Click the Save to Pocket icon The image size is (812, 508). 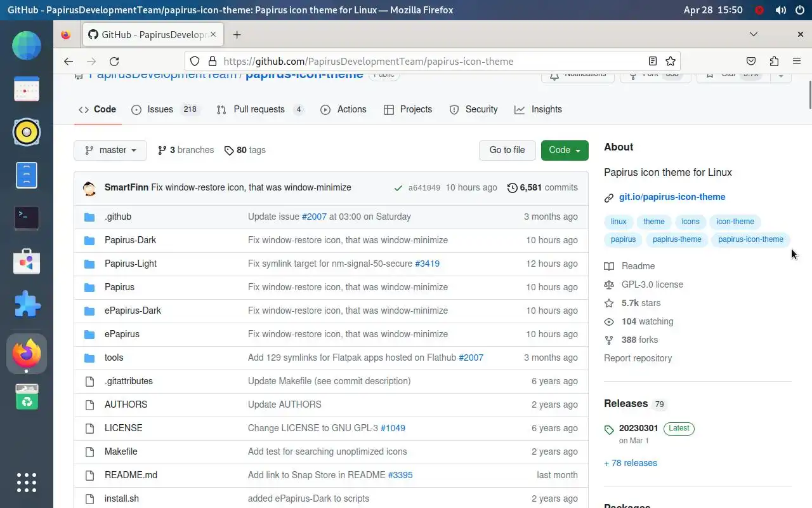[x=751, y=62]
